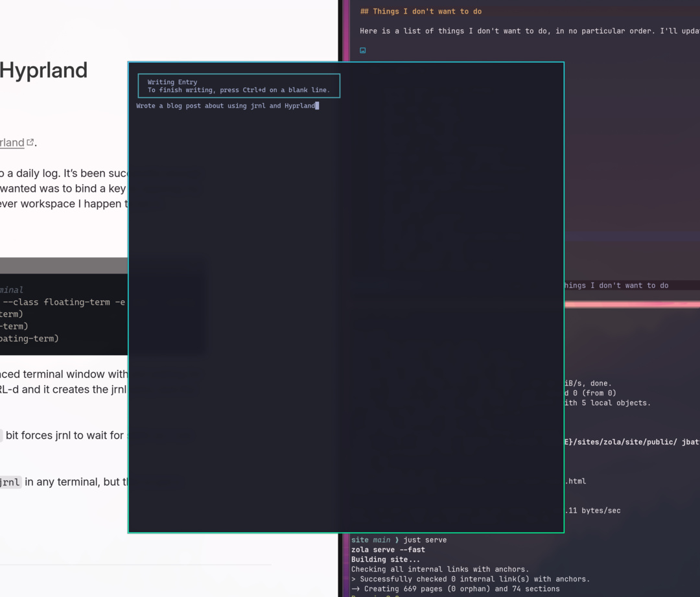Select the 'Writing Entry' instruction box
This screenshot has width=700, height=597.
click(238, 85)
